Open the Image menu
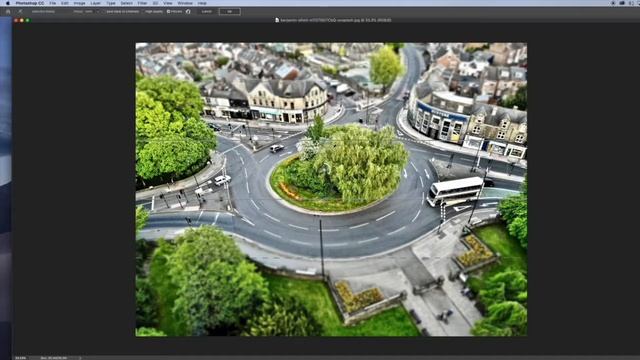 (79, 3)
